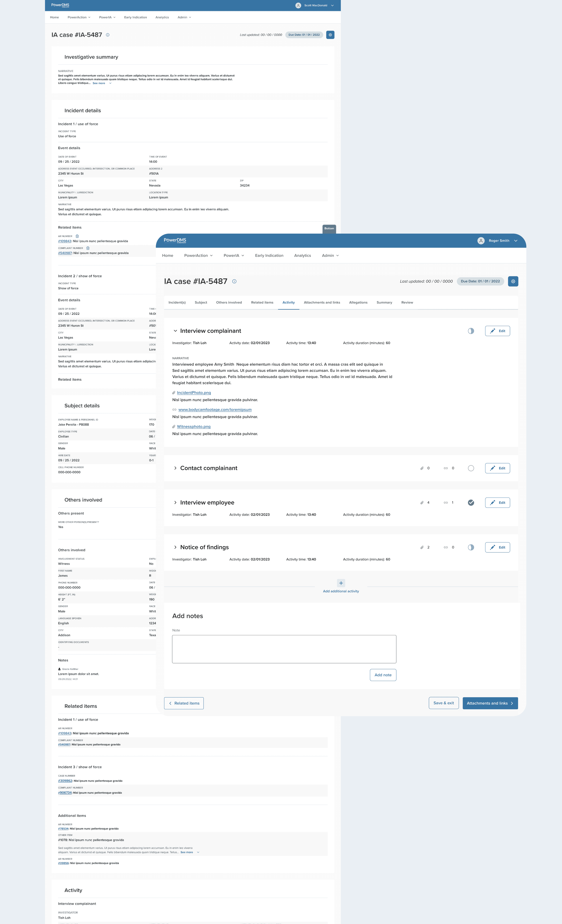Click copy icon beside COMPLAINT NUMBER label

[x=88, y=248]
